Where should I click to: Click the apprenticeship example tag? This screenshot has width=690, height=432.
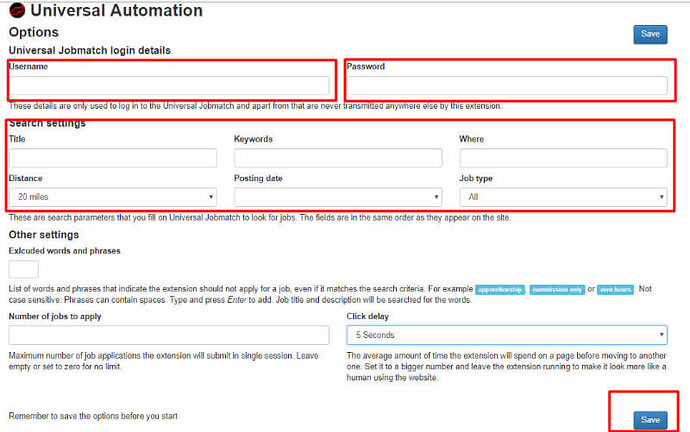(499, 289)
